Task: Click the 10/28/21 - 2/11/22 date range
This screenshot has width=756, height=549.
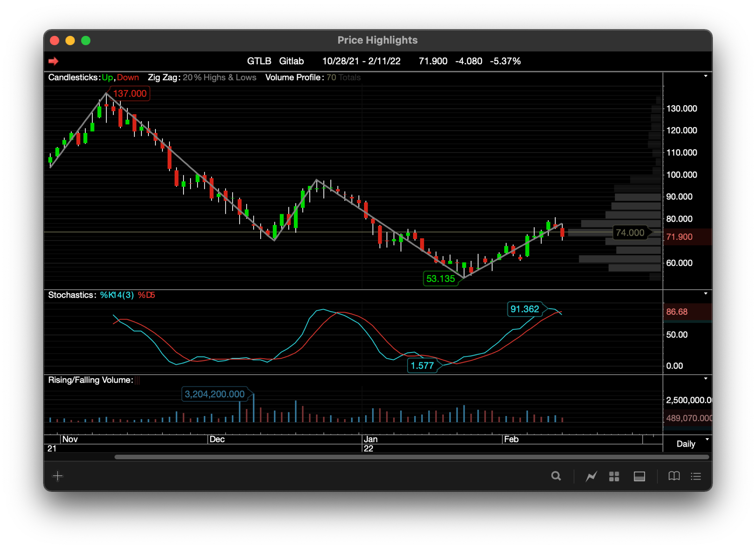Action: click(361, 61)
